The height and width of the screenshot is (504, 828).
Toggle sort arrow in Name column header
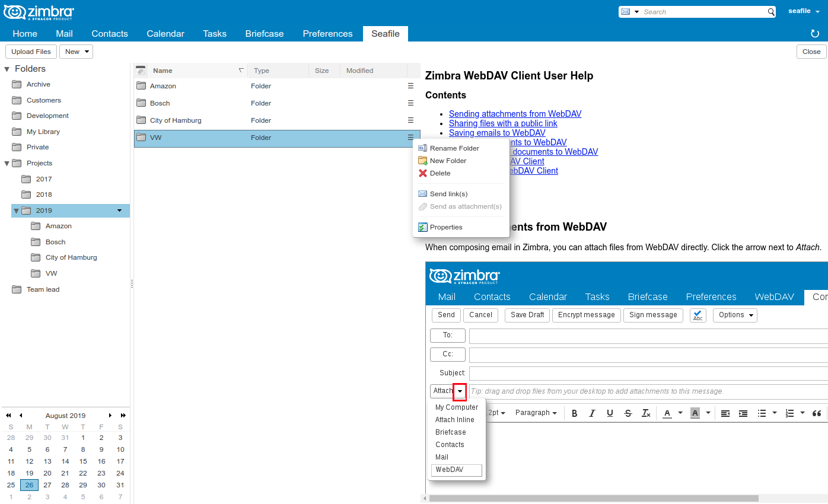(x=241, y=71)
